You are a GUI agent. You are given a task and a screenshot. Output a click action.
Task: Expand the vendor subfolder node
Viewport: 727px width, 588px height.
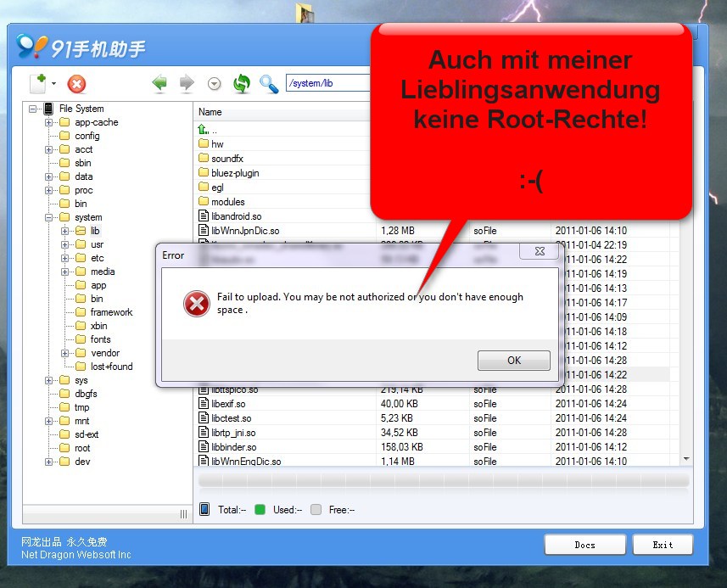click(65, 353)
